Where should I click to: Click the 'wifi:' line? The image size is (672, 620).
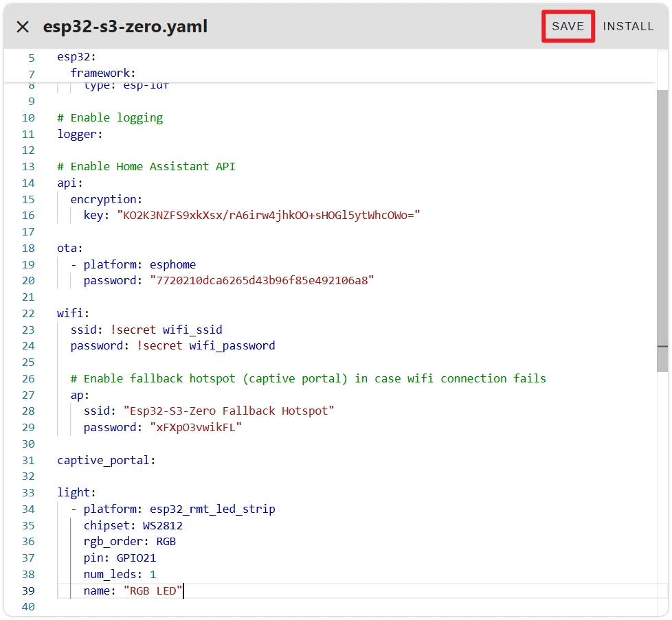pyautogui.click(x=74, y=313)
